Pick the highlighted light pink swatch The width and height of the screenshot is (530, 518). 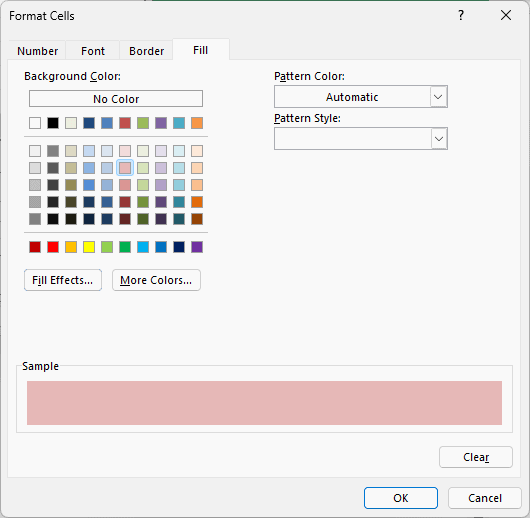coord(125,168)
